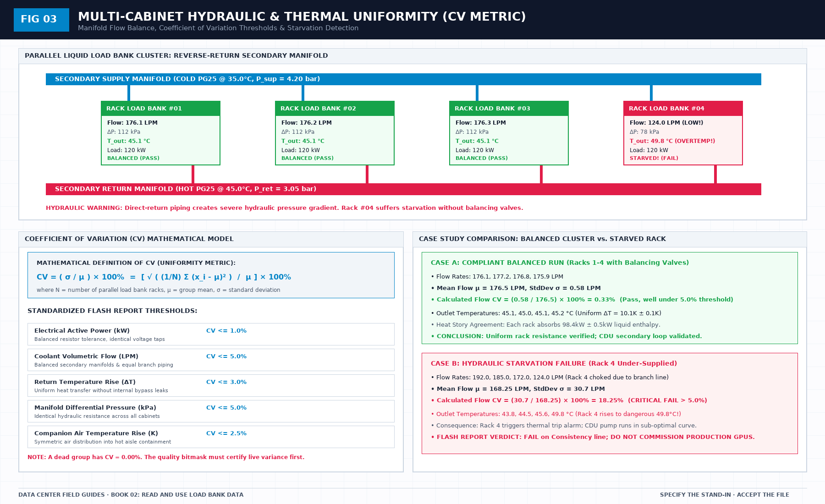Viewport: 825px width, 504px height.
Task: Click Case B consequence line about thermal trip
Action: click(x=564, y=426)
